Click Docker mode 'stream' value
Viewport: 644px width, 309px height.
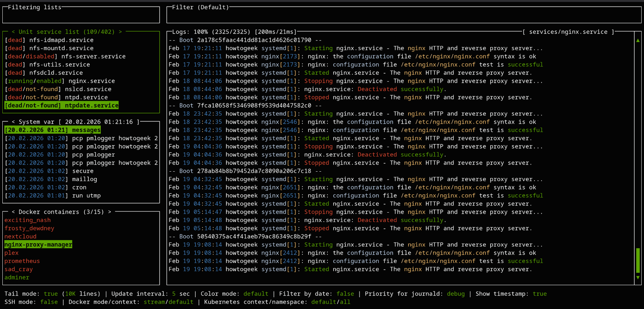pos(154,302)
